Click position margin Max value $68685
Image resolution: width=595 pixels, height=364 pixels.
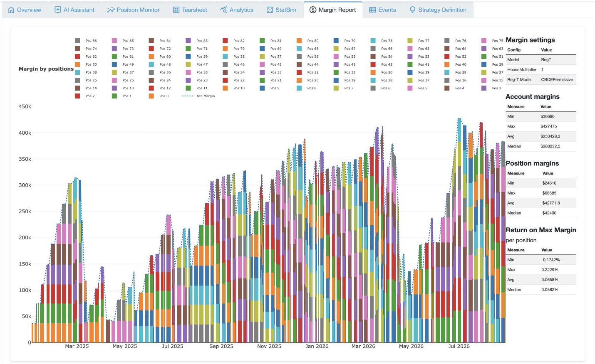tap(549, 193)
